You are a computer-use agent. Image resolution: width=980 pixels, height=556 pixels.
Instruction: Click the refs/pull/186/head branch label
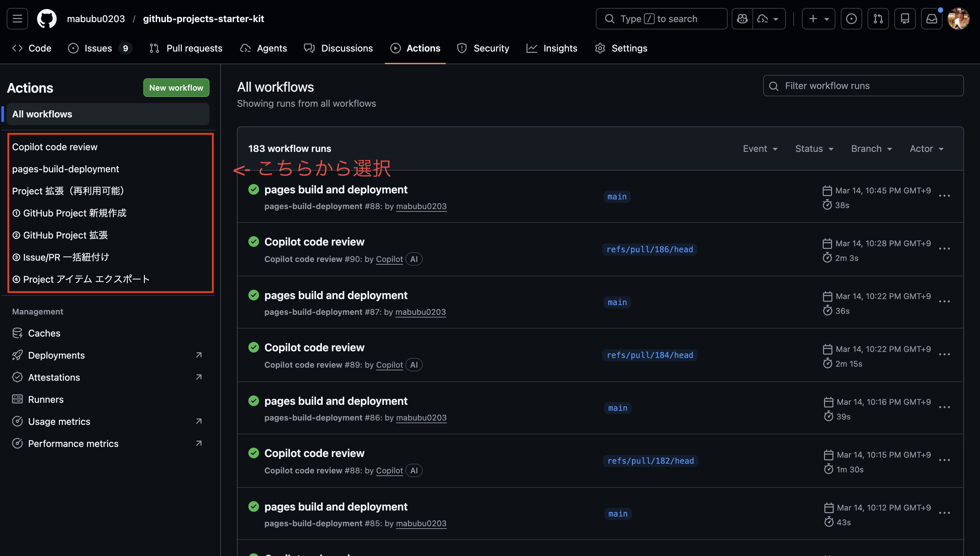point(650,250)
